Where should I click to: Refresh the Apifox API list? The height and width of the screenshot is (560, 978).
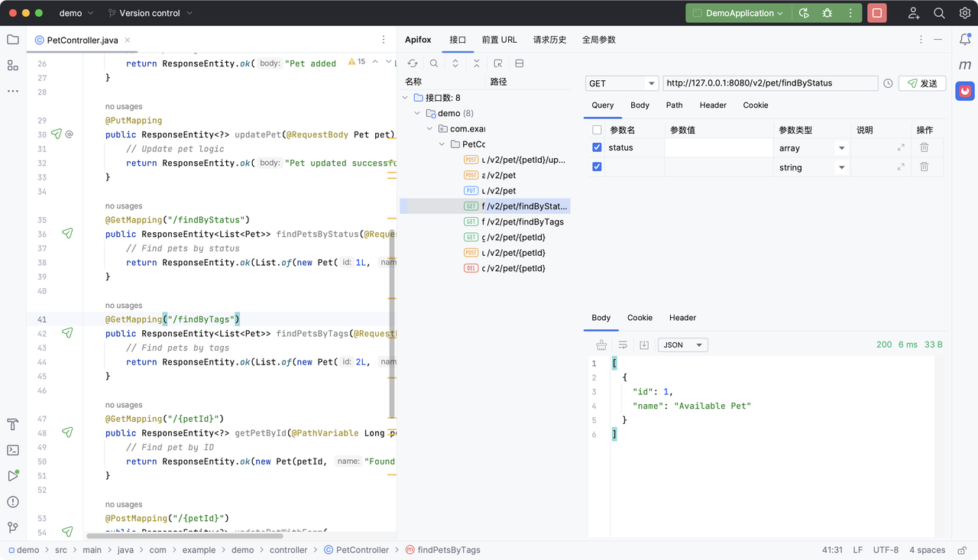click(x=413, y=63)
